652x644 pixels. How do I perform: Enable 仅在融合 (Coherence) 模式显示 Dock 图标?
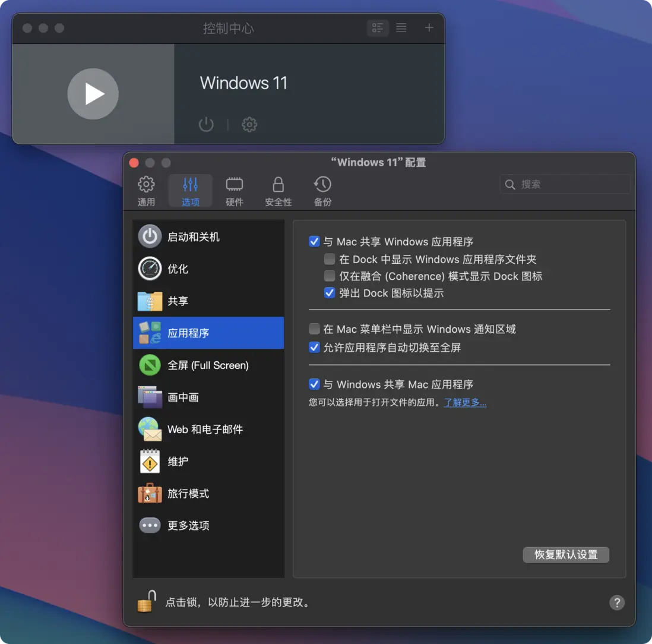point(330,276)
